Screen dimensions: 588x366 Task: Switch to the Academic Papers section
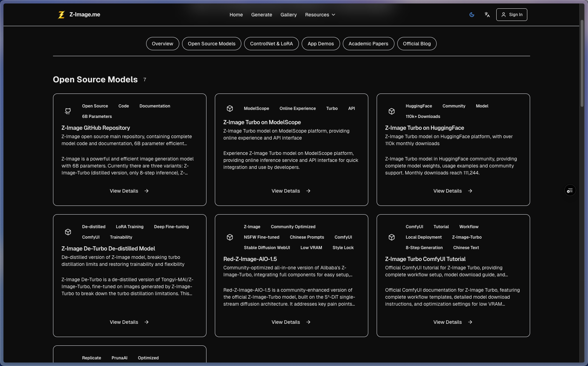(368, 44)
